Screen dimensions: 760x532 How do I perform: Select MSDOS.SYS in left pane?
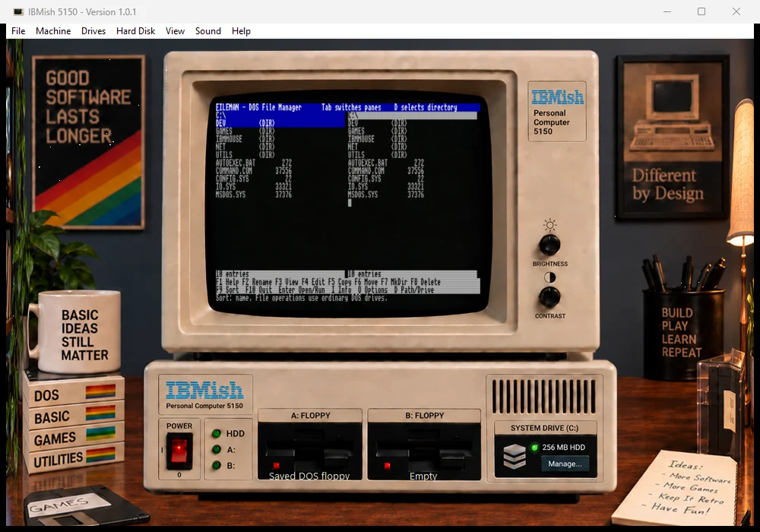280,195
